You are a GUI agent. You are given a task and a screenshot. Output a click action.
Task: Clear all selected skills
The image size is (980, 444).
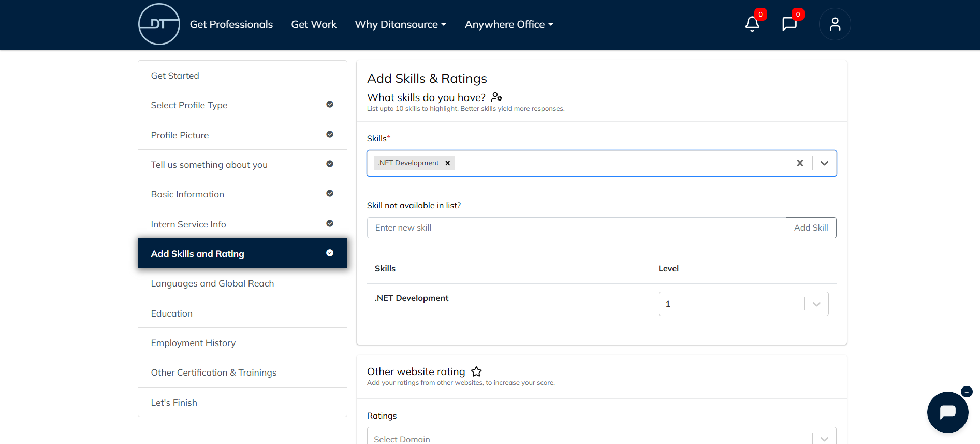(800, 163)
